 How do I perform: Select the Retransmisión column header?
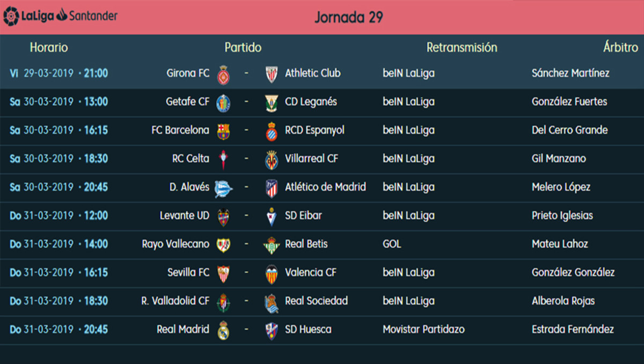[x=462, y=48]
